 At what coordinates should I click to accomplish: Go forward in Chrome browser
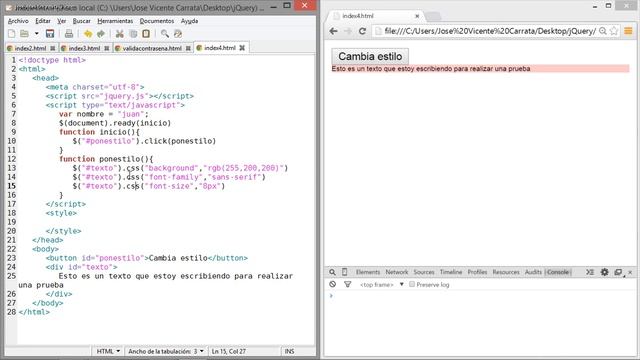(348, 31)
